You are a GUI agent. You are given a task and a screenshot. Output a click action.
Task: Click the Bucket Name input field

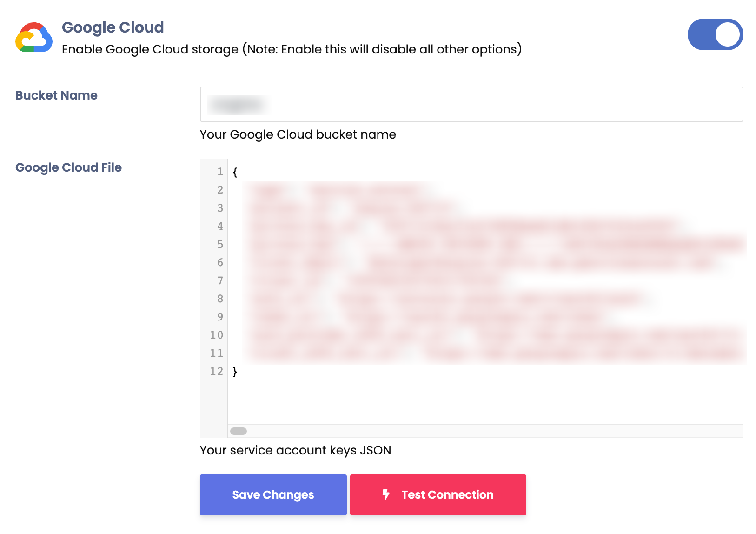[471, 104]
